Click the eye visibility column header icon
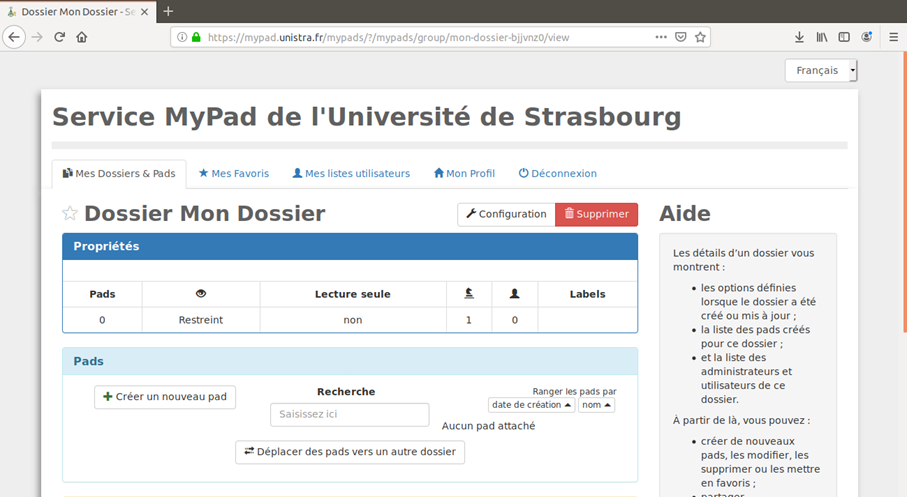This screenshot has width=907, height=497. coord(201,293)
